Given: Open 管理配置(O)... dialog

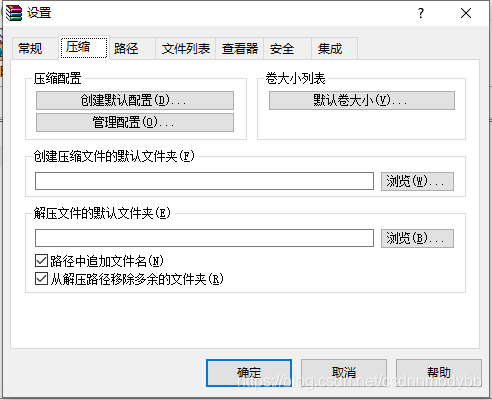Looking at the screenshot, I should (135, 122).
